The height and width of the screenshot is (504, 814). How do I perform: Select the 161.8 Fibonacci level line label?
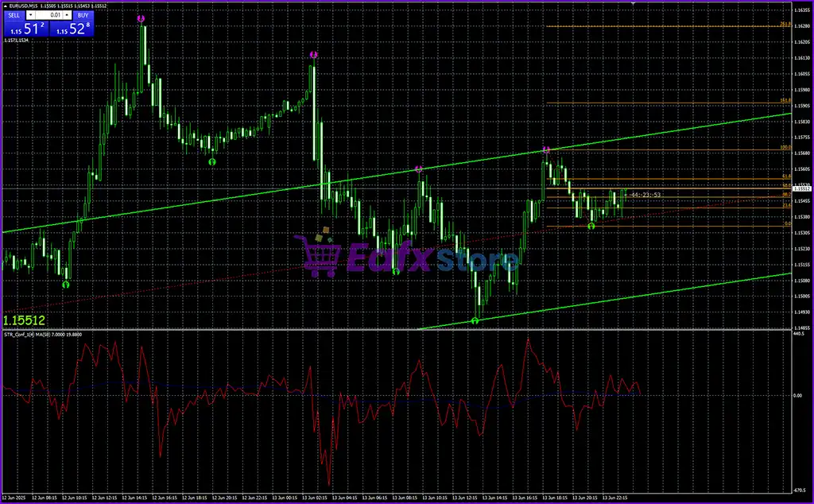click(x=785, y=101)
